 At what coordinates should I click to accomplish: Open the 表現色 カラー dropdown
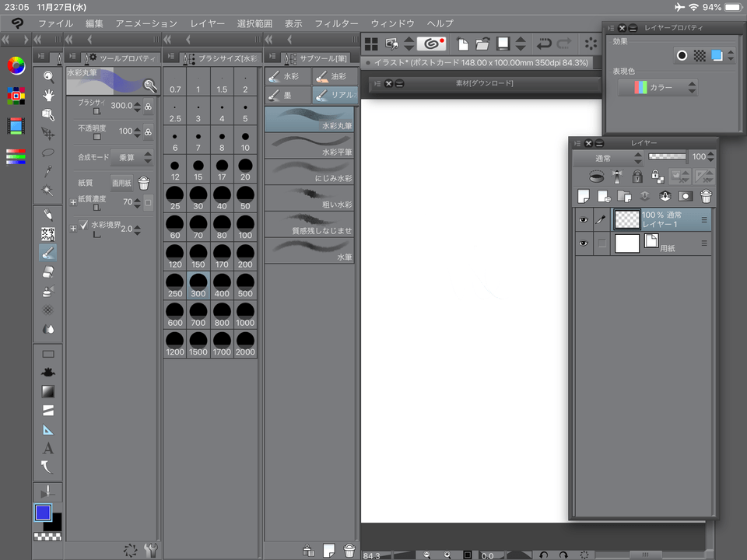tap(658, 88)
